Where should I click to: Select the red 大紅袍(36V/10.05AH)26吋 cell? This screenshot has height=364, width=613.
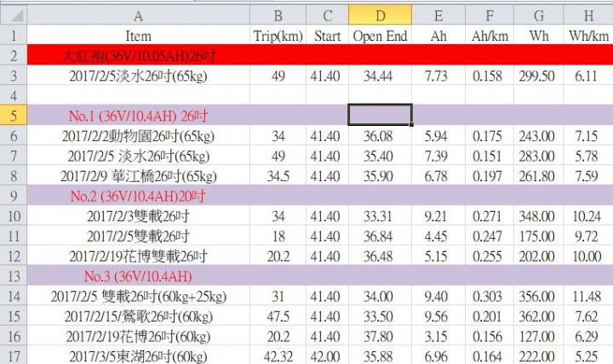coord(139,55)
